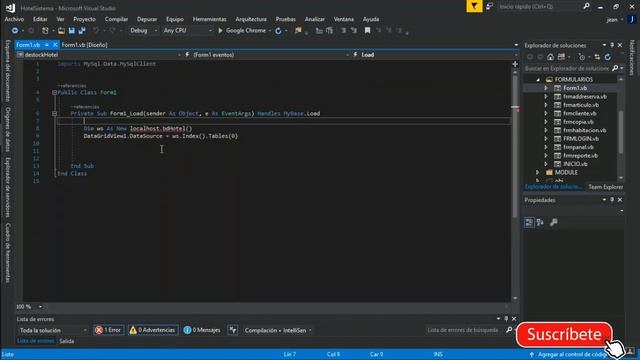640x360 pixels.
Task: Expand the frmcliente.vb node
Action: tap(546, 113)
